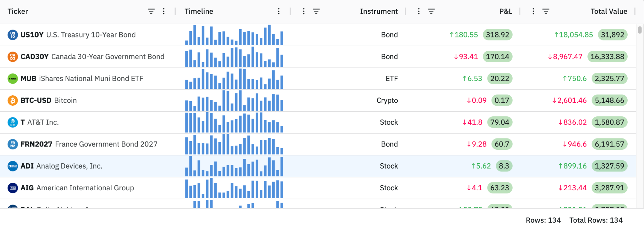The image size is (644, 229).
Task: Select U.S. Treasury 10-Year Bond name
Action: coord(91,35)
